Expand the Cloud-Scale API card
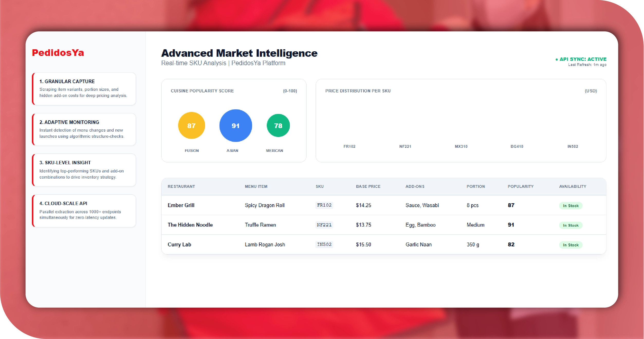 [x=84, y=211]
